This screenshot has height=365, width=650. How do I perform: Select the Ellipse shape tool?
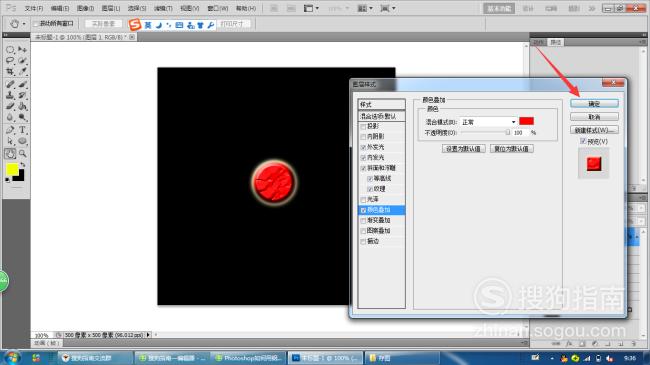[22, 141]
